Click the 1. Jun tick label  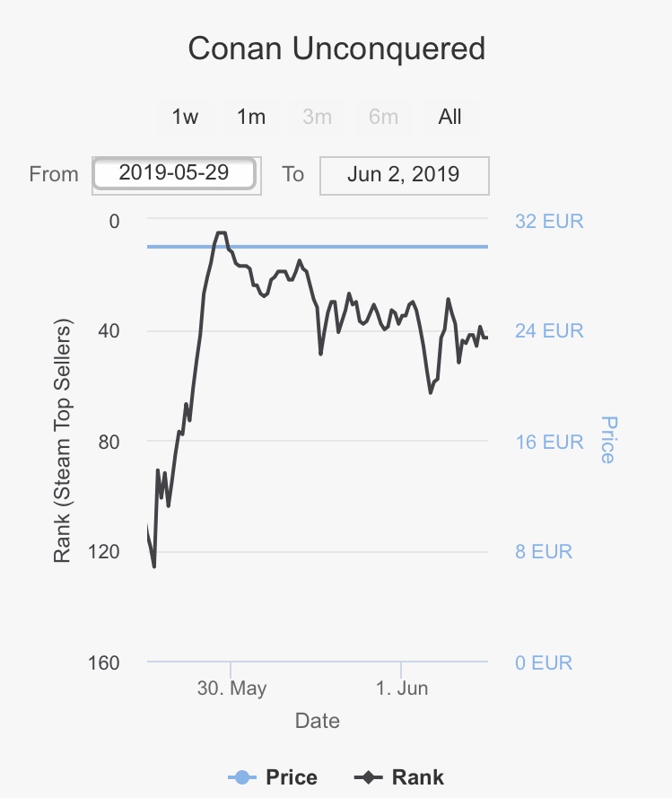402,688
